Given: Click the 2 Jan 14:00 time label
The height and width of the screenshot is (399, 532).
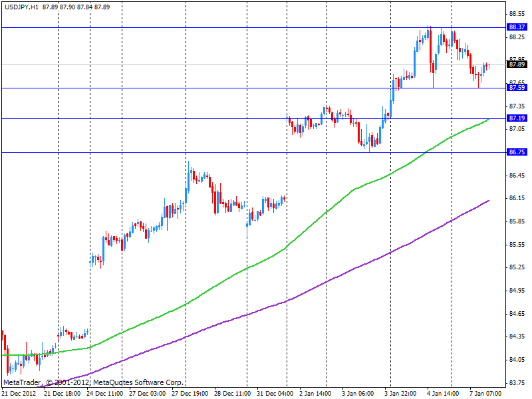Looking at the screenshot, I should pyautogui.click(x=315, y=394).
